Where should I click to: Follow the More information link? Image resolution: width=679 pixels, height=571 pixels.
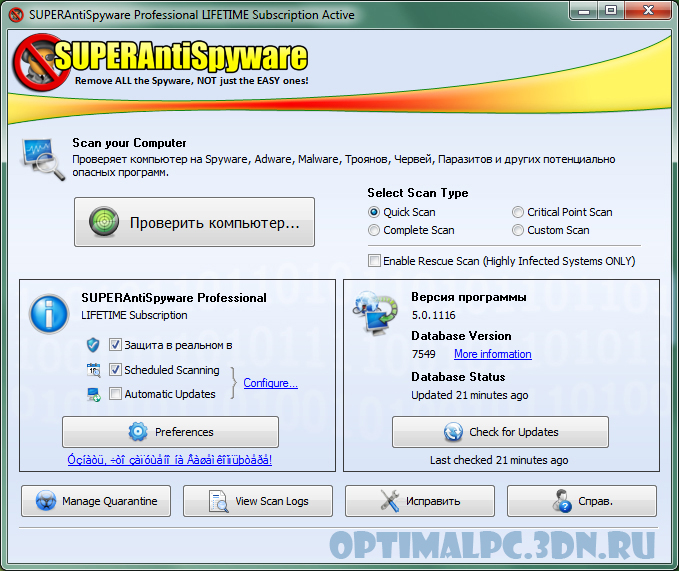click(492, 354)
